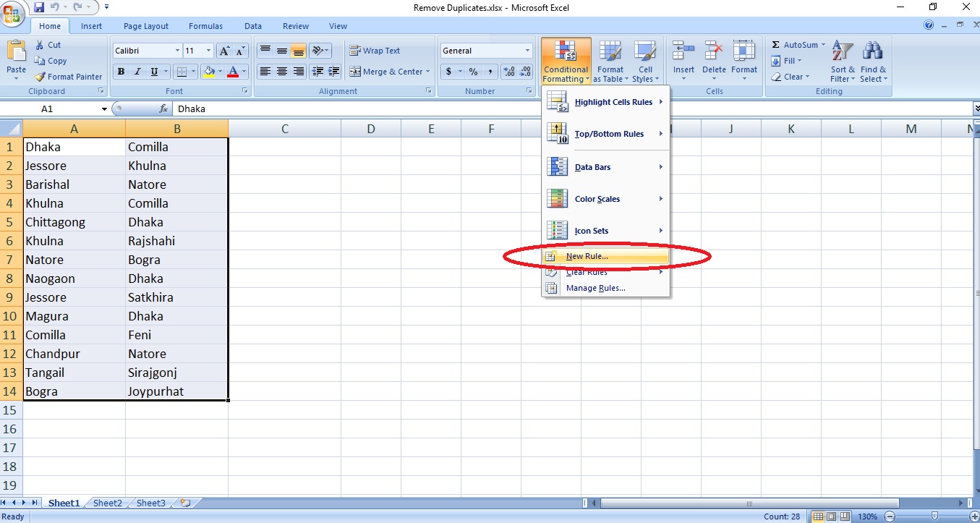Apply bold formatting to the selection
Image resolution: width=980 pixels, height=523 pixels.
[x=121, y=72]
